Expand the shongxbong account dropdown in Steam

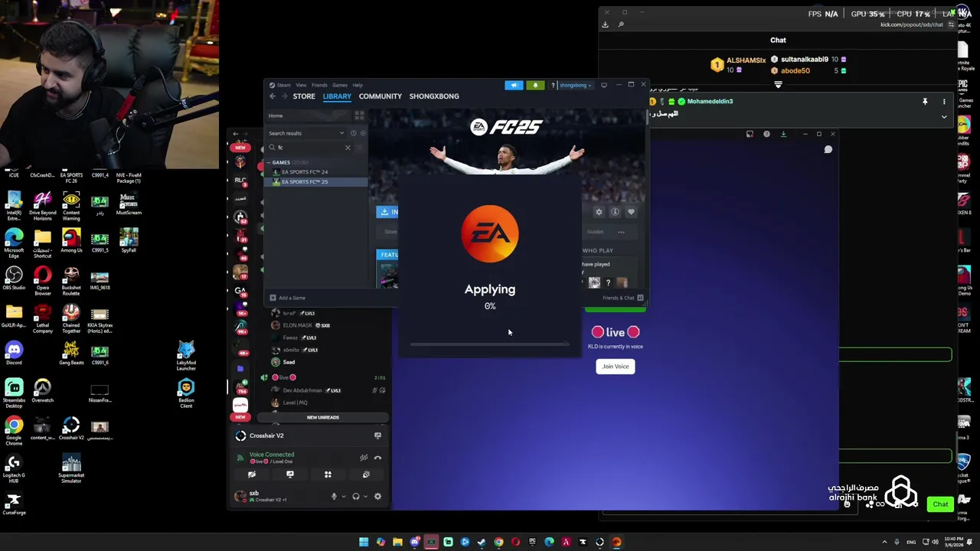tap(575, 85)
